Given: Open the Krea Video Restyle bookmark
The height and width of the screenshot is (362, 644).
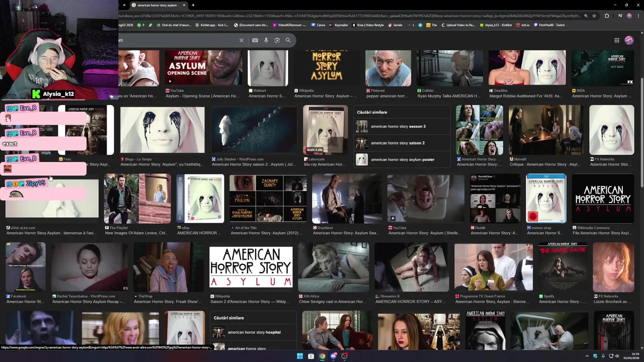Looking at the screenshot, I should [368, 25].
